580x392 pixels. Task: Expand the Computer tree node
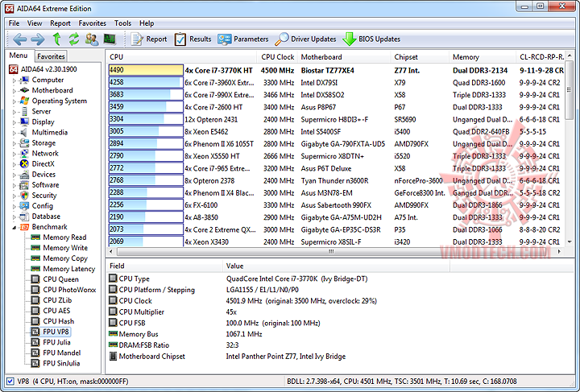pos(14,80)
